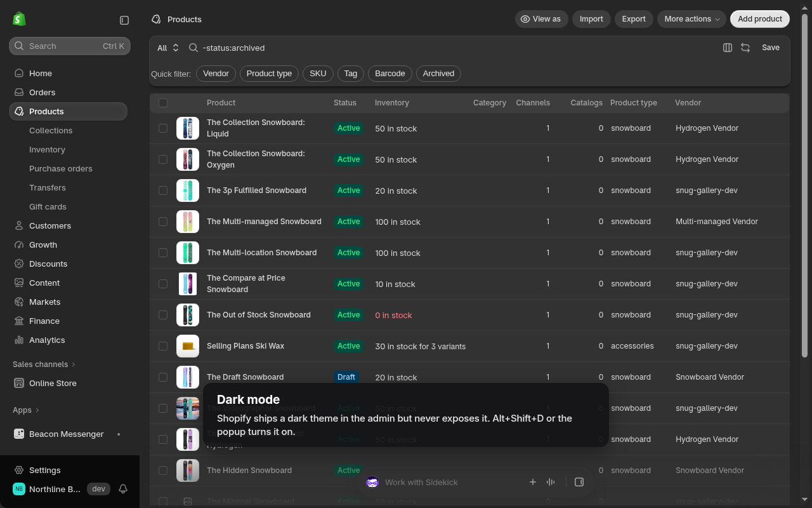The image size is (812, 508).
Task: Click the Settings gear icon
Action: 19,470
